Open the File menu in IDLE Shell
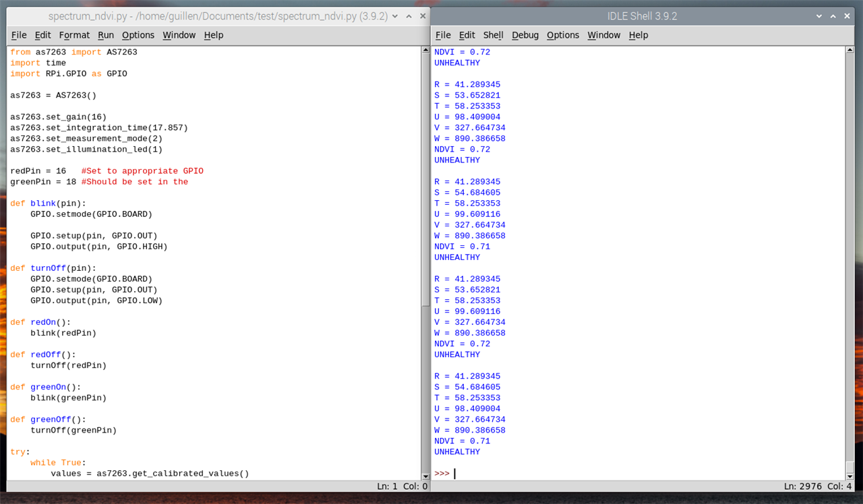This screenshot has height=504, width=863. pos(443,35)
